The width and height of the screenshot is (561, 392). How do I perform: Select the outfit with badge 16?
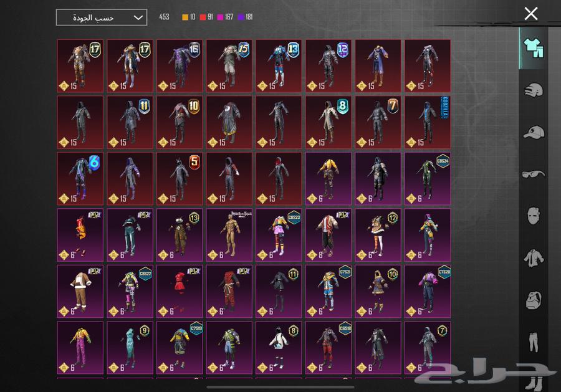click(180, 66)
